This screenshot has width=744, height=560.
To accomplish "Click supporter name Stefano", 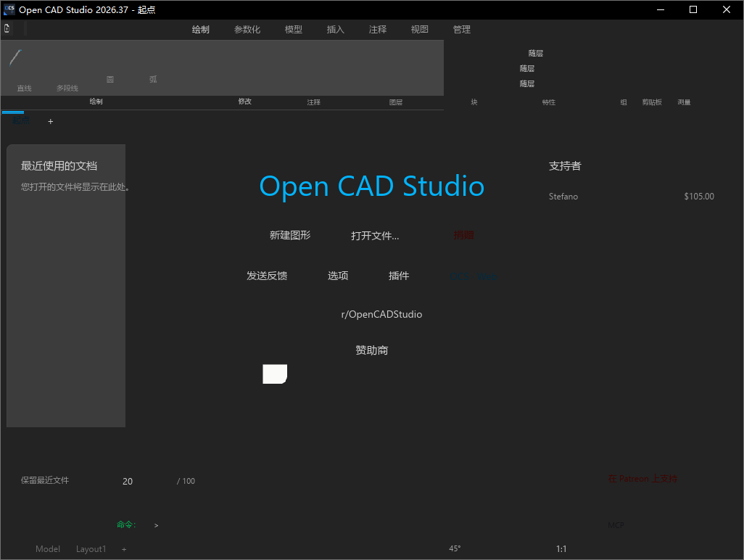I will coord(563,197).
